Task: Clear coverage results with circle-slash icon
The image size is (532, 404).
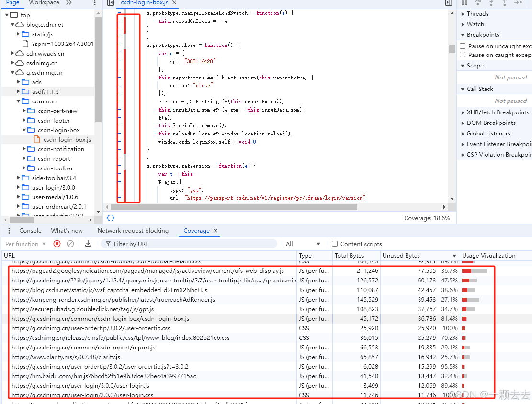Action: [x=70, y=244]
